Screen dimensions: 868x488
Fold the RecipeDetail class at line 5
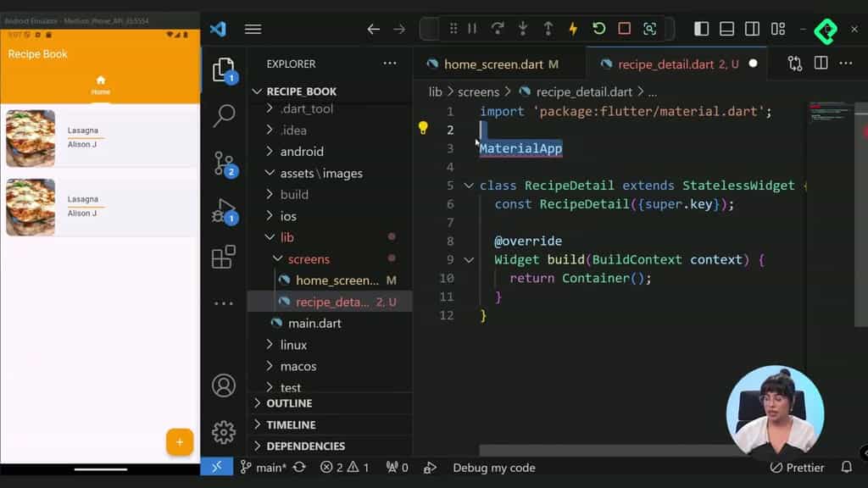tap(469, 186)
